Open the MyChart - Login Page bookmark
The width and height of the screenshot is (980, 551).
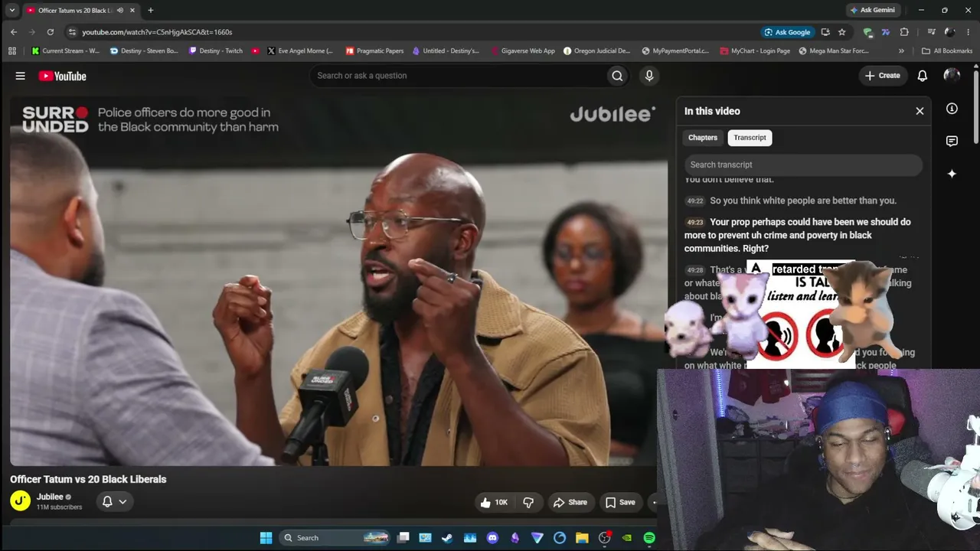click(x=755, y=51)
